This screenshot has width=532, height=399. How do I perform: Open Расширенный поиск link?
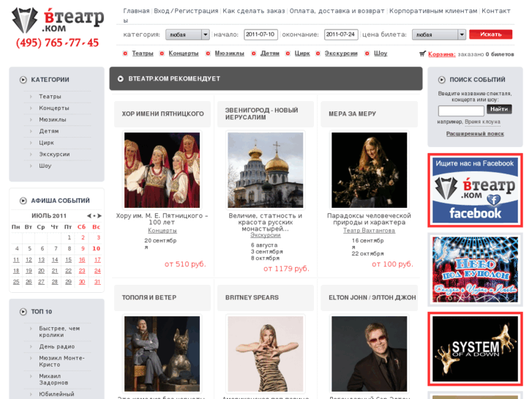pos(475,134)
